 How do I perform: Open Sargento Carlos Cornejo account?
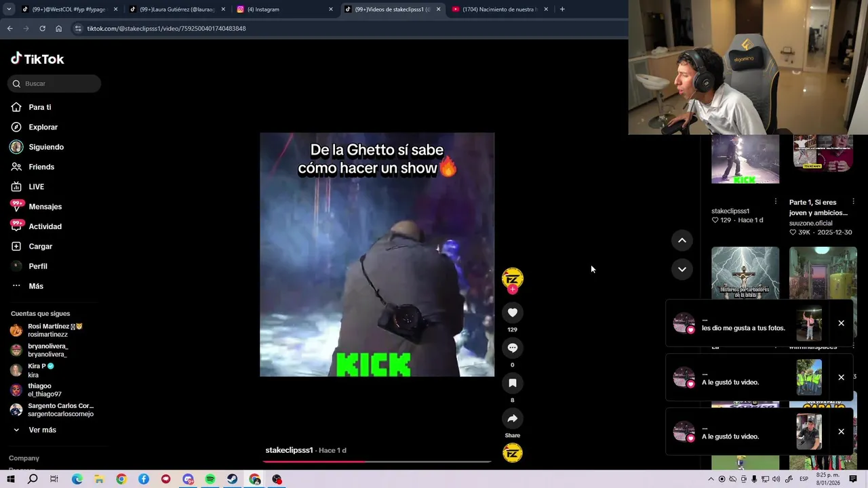[x=54, y=409]
